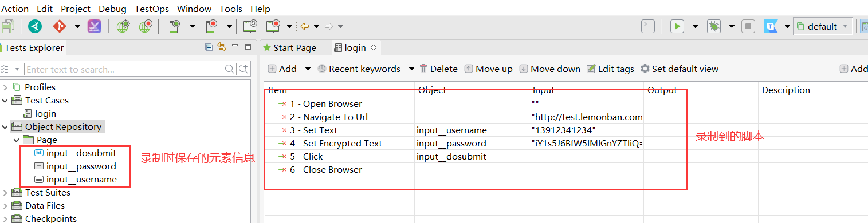Viewport: 868px width, 223px height.
Task: Click the Git toolbar icon
Action: [60, 26]
